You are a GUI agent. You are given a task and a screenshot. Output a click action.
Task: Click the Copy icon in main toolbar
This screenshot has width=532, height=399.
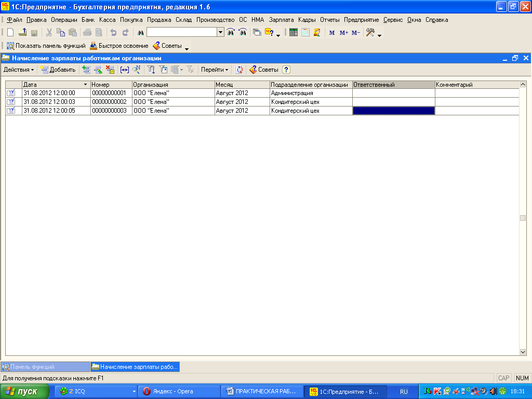tap(61, 33)
